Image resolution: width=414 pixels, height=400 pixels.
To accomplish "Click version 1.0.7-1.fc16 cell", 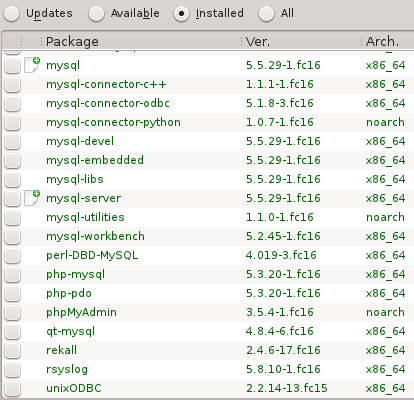I will (x=280, y=122).
